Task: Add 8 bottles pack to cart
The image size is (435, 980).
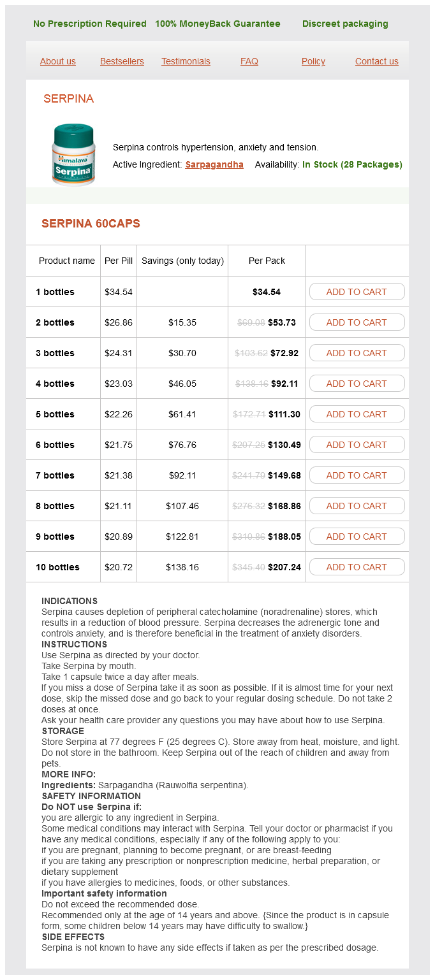Action: click(357, 506)
